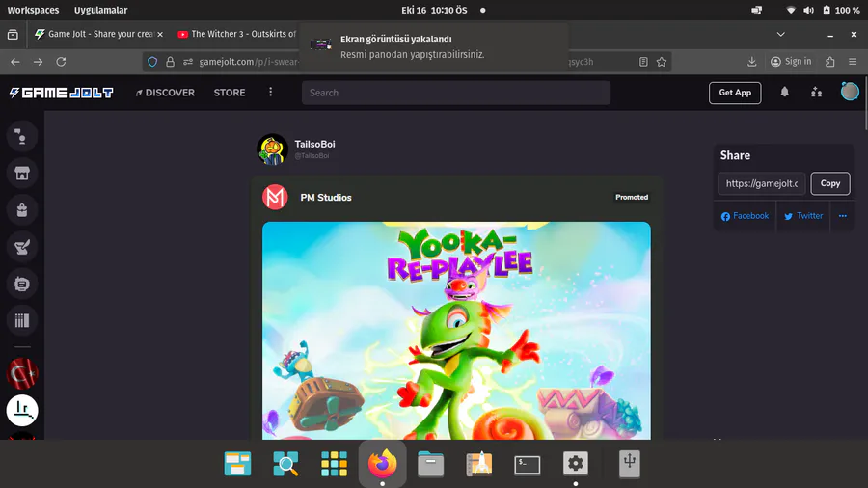Copy the share link
This screenshot has width=868, height=488.
[x=829, y=183]
